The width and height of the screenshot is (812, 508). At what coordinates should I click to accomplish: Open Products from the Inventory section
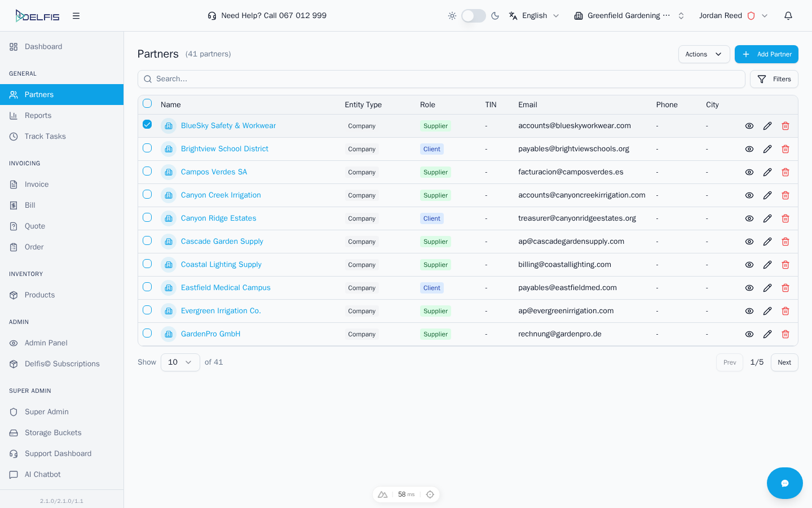click(39, 295)
